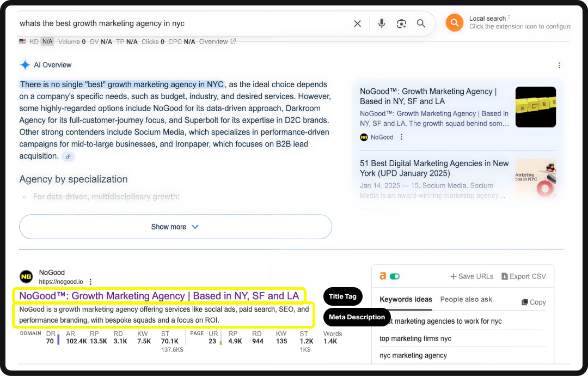Open the AI Overview three-dot menu
This screenshot has height=376, width=588.
click(560, 65)
